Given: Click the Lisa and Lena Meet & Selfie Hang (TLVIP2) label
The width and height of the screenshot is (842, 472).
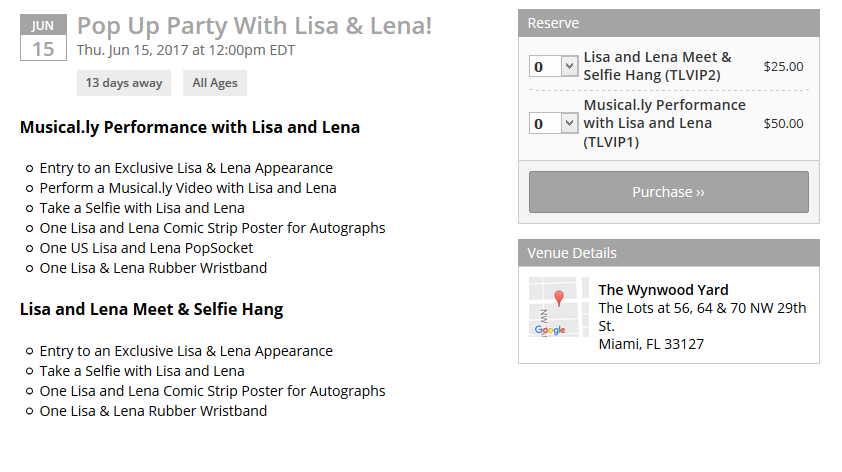Looking at the screenshot, I should (x=658, y=66).
